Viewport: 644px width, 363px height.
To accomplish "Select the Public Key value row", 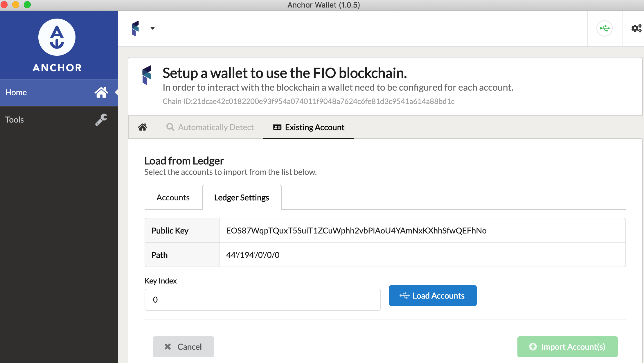I will coord(356,230).
